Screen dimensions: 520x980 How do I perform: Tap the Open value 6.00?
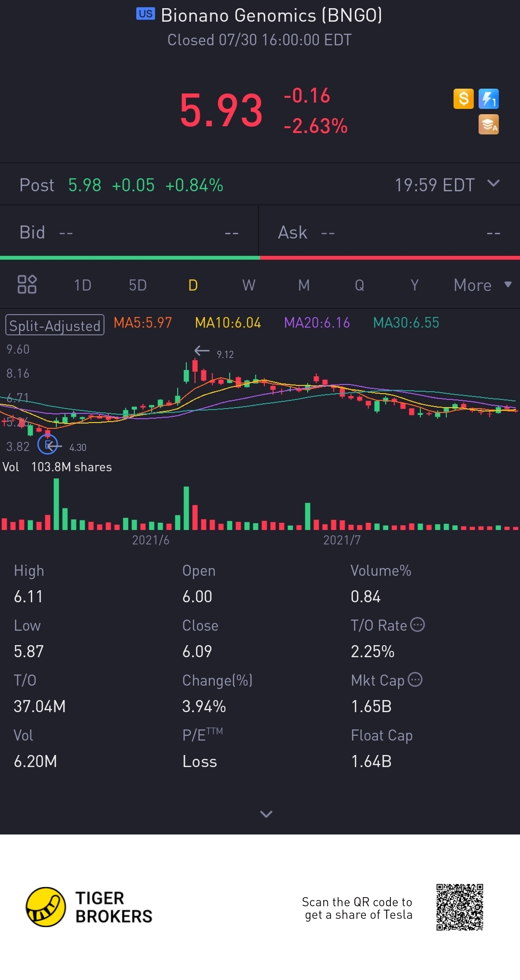pyautogui.click(x=197, y=597)
